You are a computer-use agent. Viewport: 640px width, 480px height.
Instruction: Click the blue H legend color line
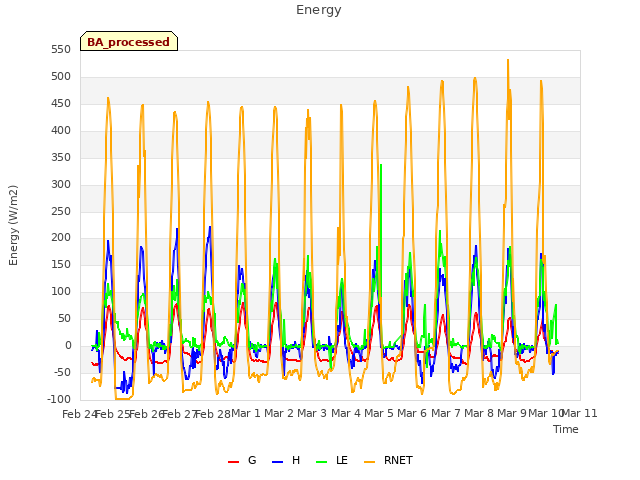click(x=277, y=462)
